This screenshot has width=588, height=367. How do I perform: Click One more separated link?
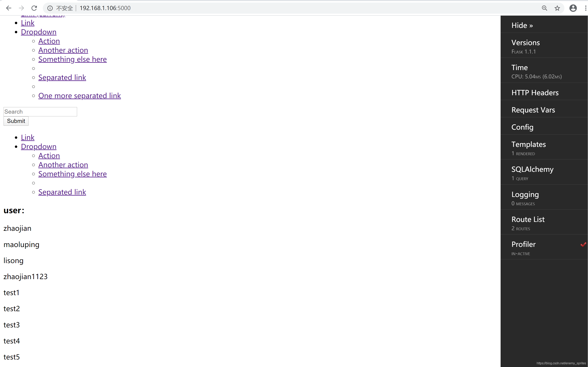79,96
